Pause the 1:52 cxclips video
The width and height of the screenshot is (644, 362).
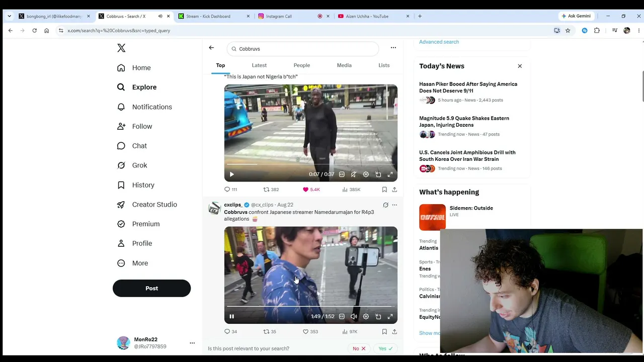(x=231, y=317)
